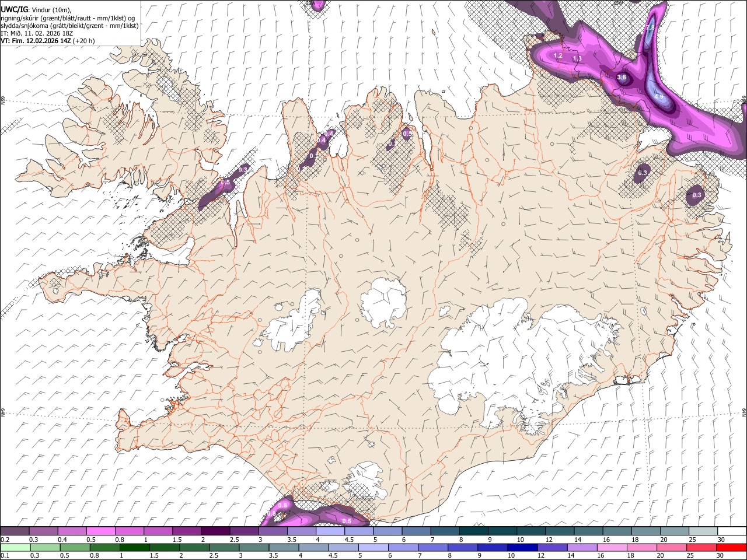Select the bottom-scale blue swatch starting at 8
Image resolution: width=747 pixels, height=560 pixels.
click(x=462, y=547)
